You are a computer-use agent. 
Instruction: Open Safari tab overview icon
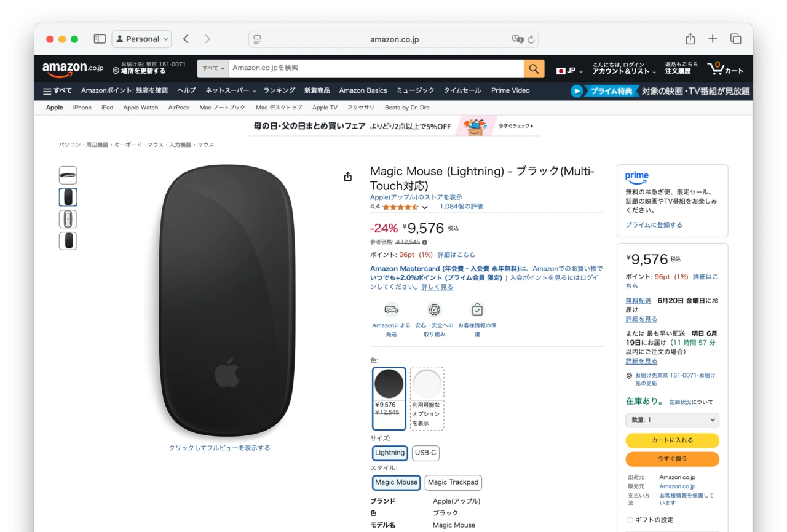click(735, 39)
